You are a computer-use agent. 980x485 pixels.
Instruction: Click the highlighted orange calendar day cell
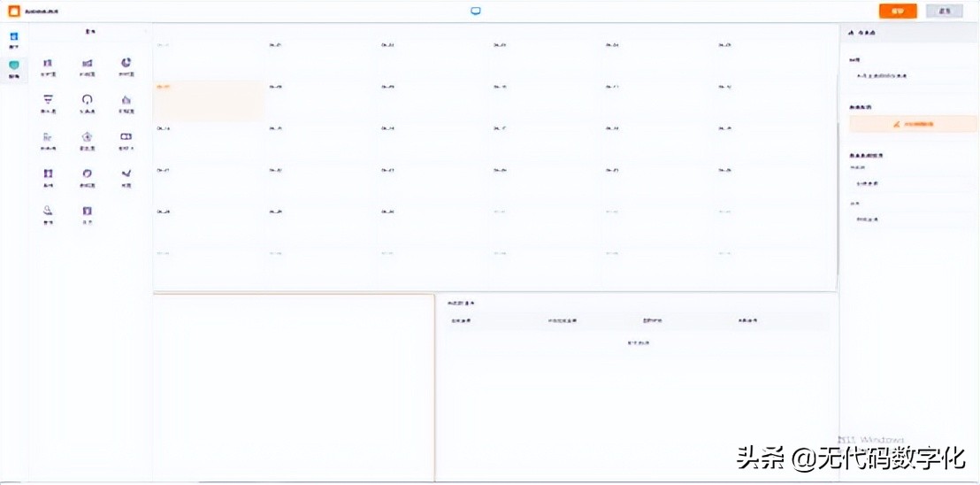click(208, 101)
